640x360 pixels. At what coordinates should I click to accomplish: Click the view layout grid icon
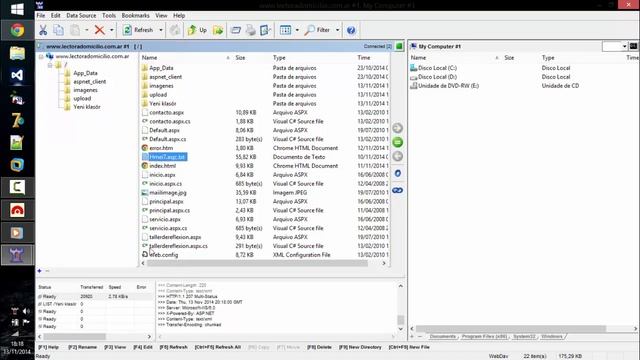pos(285,30)
